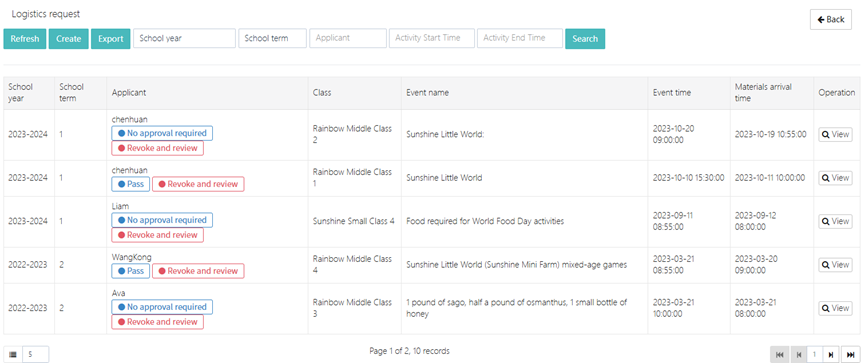Click event time 2023-10-10 15:30:00

(688, 178)
